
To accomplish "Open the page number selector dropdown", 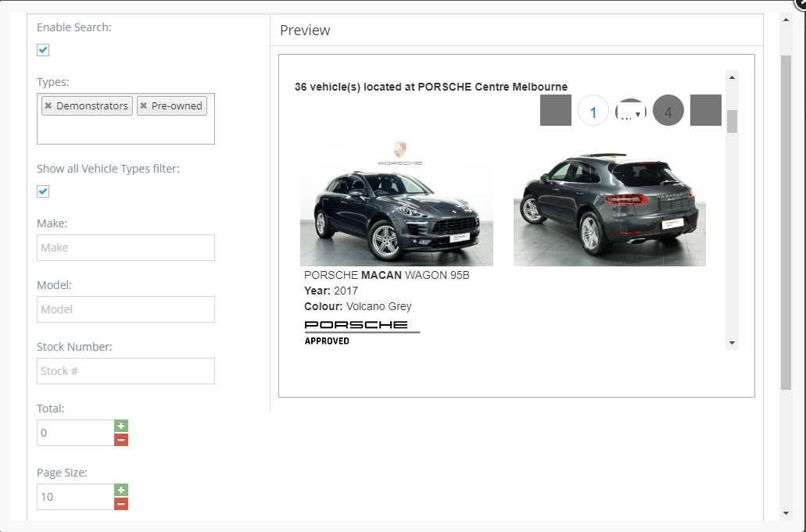I will (x=631, y=114).
